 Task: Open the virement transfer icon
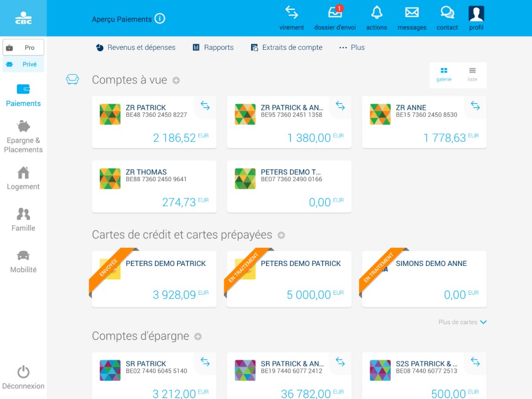tap(291, 13)
